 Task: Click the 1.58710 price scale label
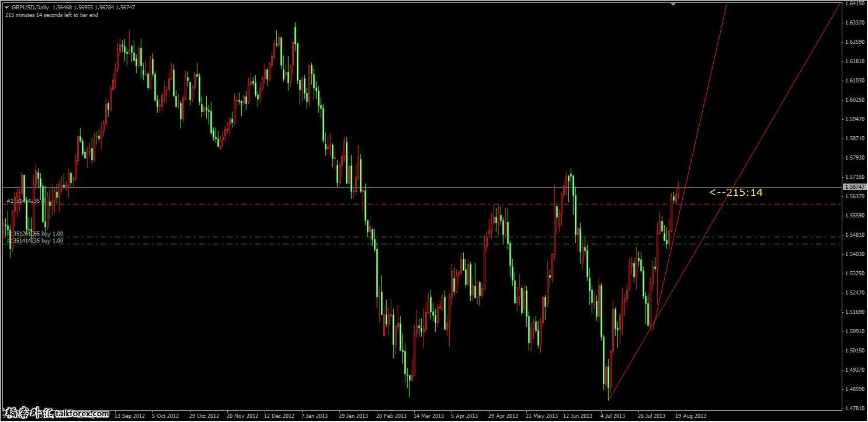tap(855, 139)
